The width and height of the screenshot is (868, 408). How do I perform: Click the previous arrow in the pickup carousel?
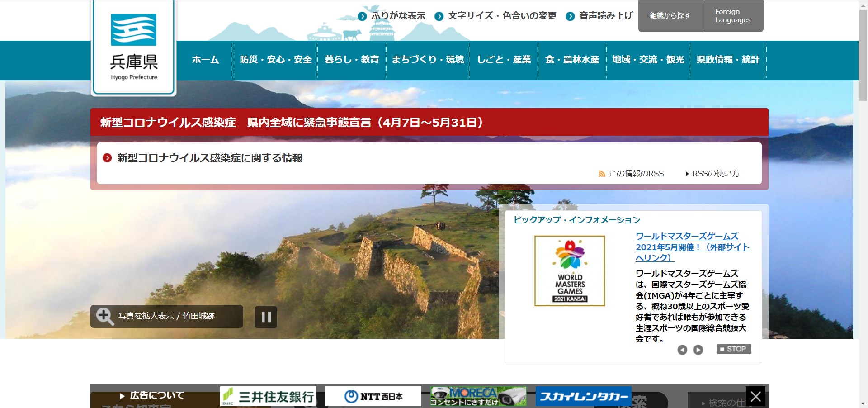point(683,349)
